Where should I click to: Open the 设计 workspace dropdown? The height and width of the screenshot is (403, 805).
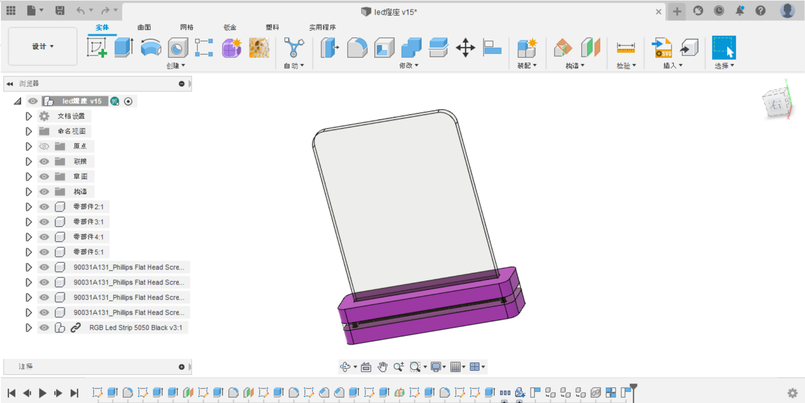(43, 47)
